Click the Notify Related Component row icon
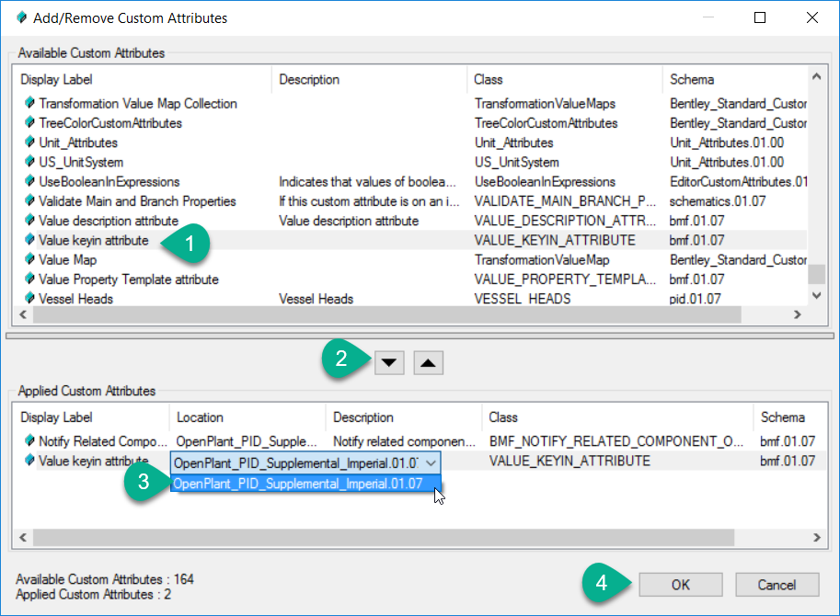 click(29, 441)
